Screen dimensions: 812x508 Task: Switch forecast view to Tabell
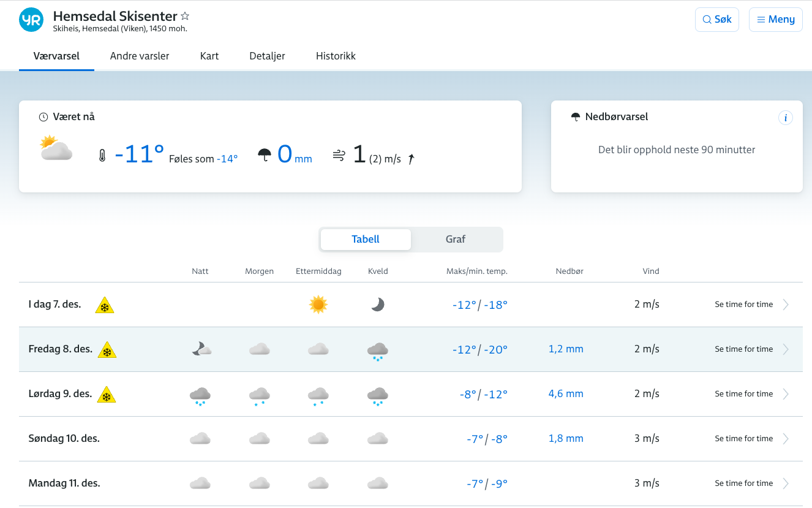tap(366, 240)
